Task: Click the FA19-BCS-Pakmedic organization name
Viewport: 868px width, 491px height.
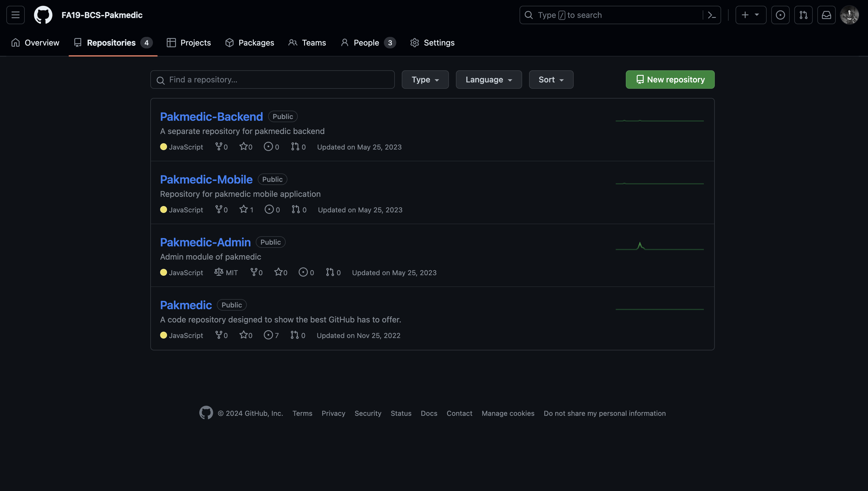Action: pos(102,15)
